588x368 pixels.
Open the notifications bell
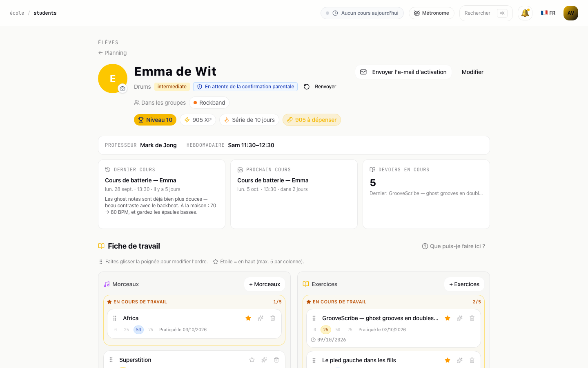pos(525,13)
